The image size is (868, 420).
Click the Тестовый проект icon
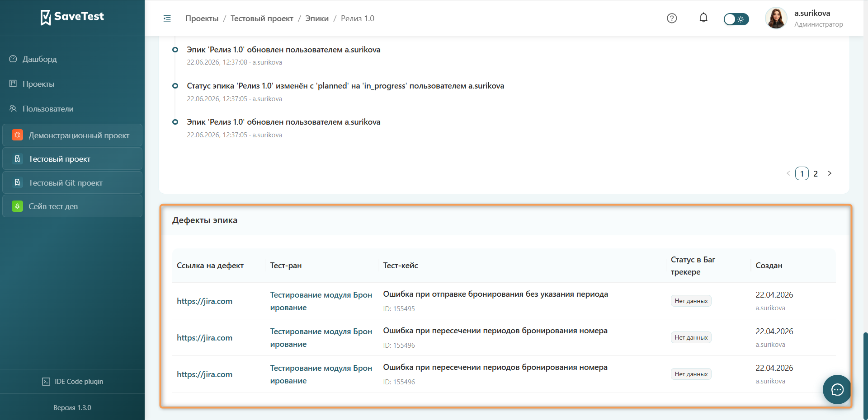[17, 159]
